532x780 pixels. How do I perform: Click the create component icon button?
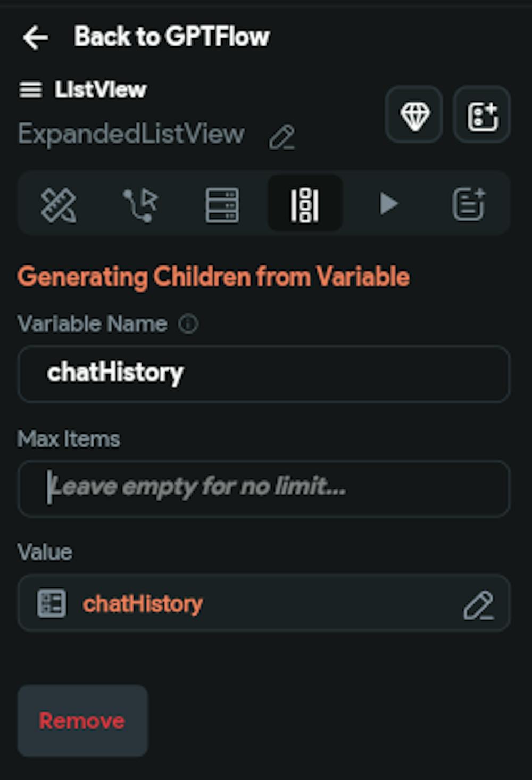click(481, 115)
